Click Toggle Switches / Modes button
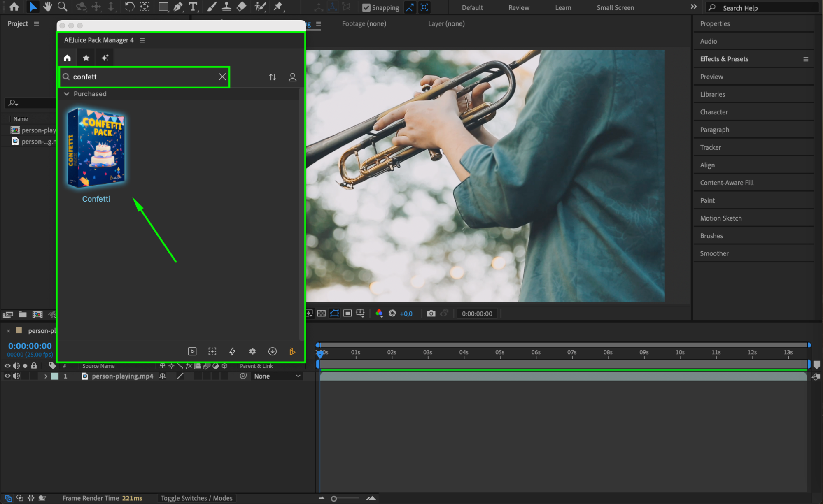This screenshot has width=823, height=504. [196, 498]
